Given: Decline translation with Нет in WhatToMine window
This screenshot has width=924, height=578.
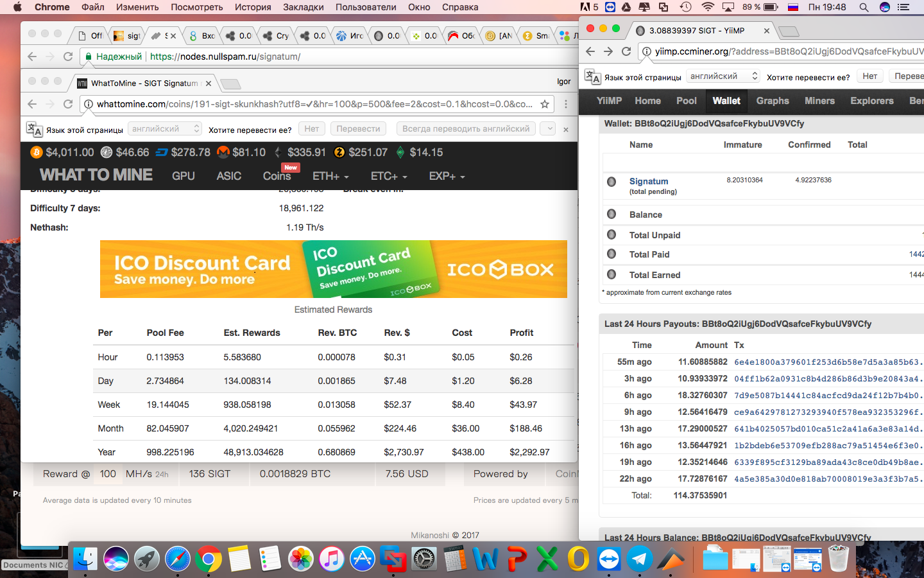Looking at the screenshot, I should [312, 129].
